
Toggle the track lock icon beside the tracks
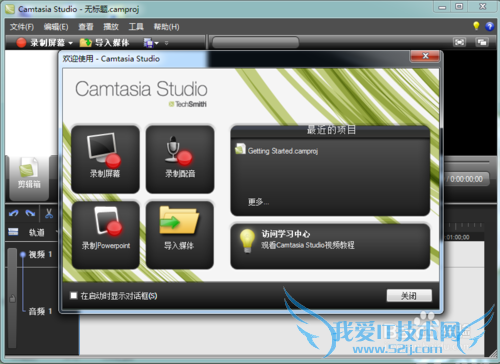click(12, 298)
